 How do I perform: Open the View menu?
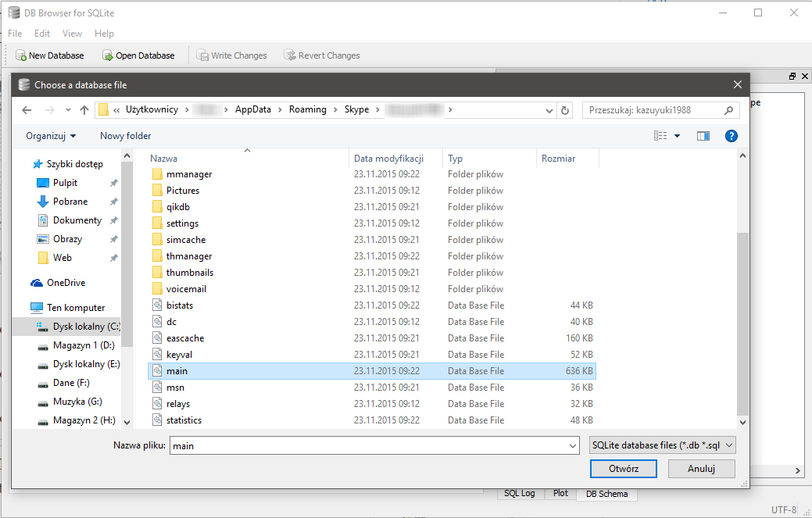[x=72, y=33]
